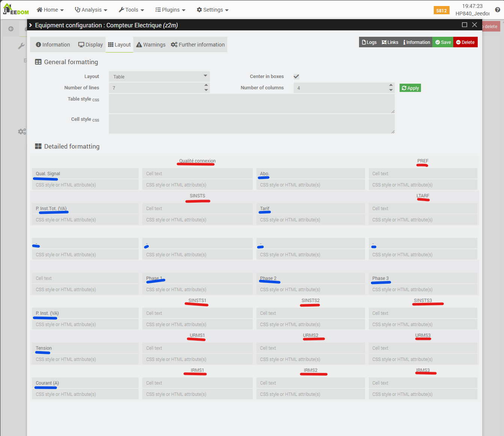
Task: Increase the Number of lines value
Action: coord(206,86)
